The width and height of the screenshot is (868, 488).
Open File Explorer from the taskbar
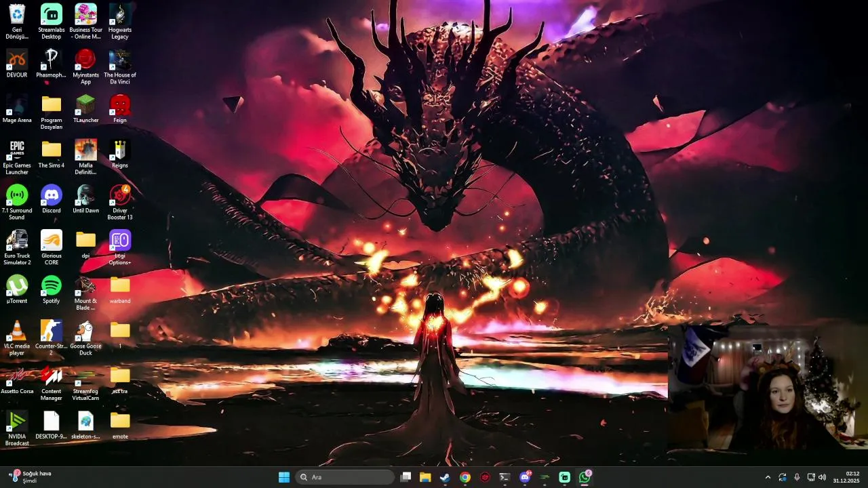425,477
